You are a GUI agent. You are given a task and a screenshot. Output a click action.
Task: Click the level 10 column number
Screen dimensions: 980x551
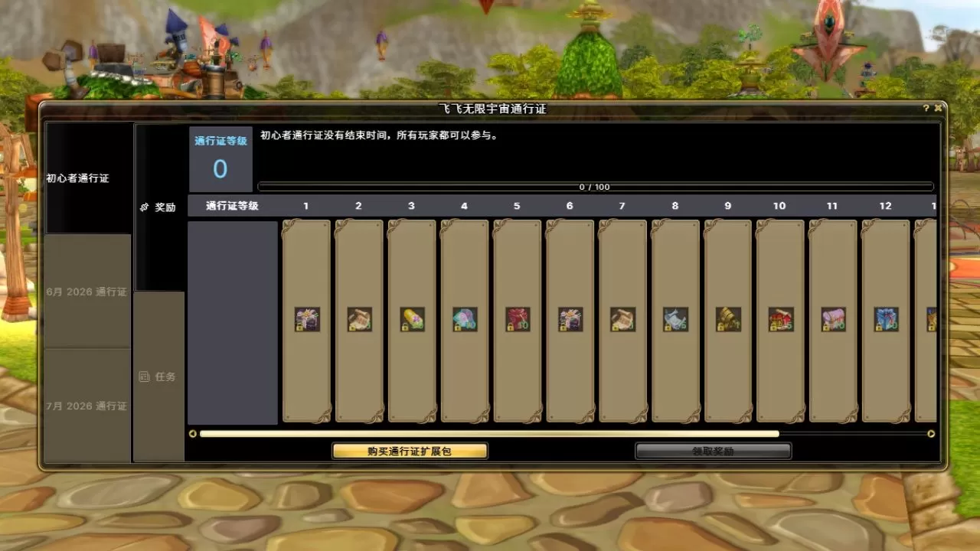point(779,206)
